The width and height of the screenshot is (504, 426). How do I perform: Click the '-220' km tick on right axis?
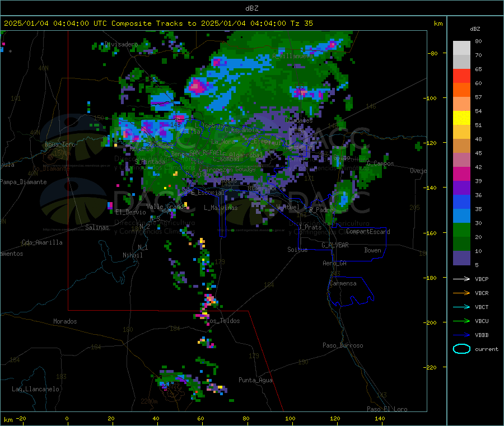pos(431,367)
